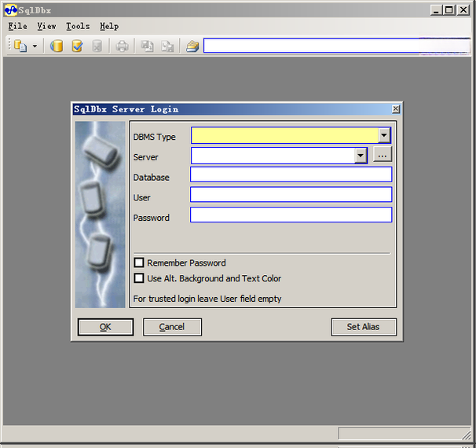Click the greyed copy windows icon
The height and width of the screenshot is (448, 476).
coord(147,46)
